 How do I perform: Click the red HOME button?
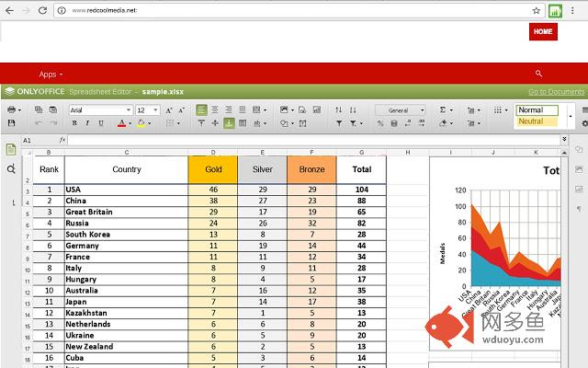click(x=543, y=31)
